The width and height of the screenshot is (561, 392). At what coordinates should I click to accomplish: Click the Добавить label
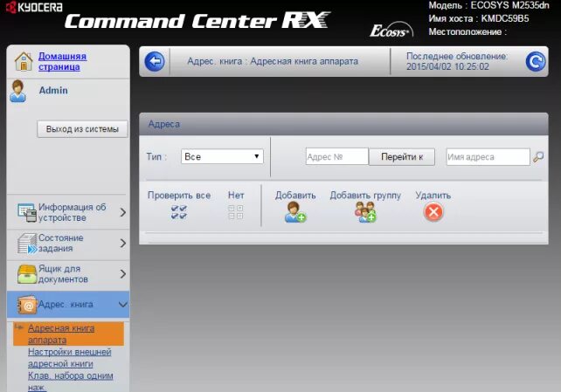click(295, 196)
